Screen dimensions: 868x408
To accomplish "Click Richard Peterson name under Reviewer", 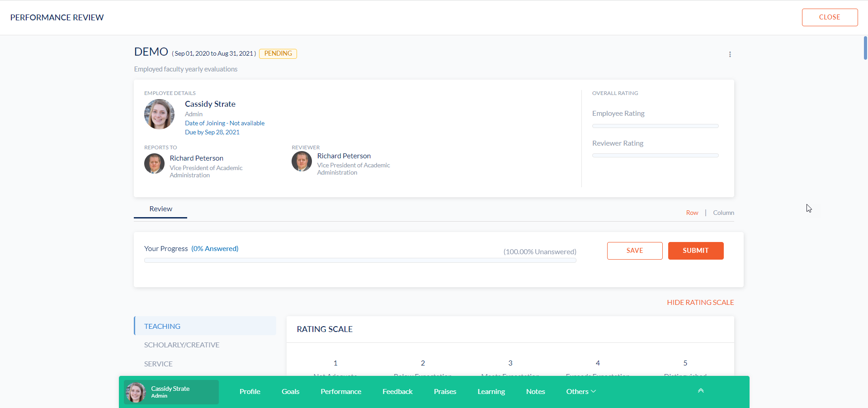I will point(344,156).
